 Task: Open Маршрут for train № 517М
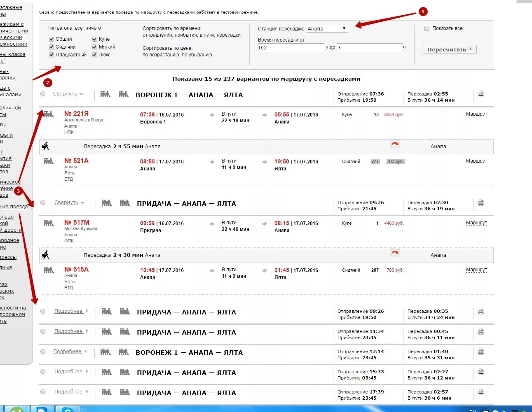tap(476, 223)
